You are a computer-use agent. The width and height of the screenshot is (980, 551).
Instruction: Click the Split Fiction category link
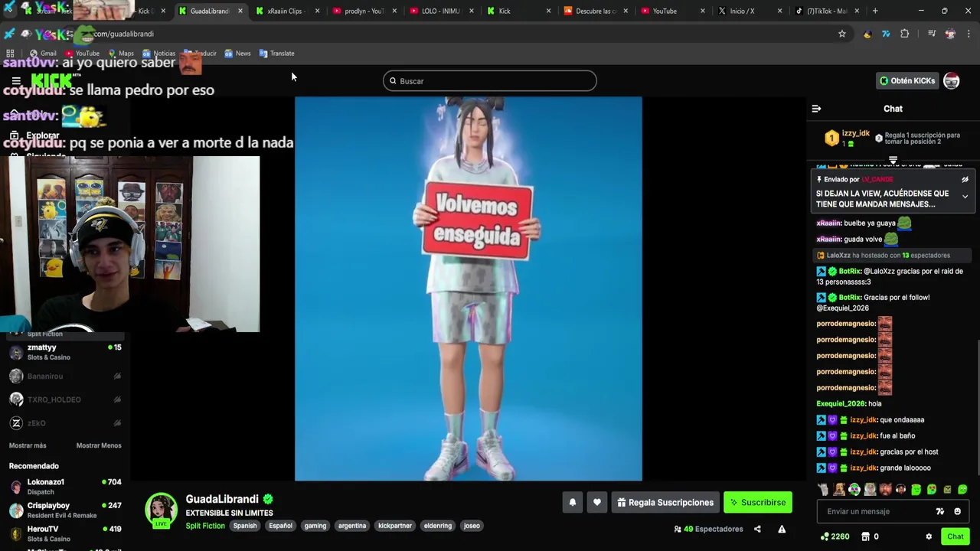point(205,526)
